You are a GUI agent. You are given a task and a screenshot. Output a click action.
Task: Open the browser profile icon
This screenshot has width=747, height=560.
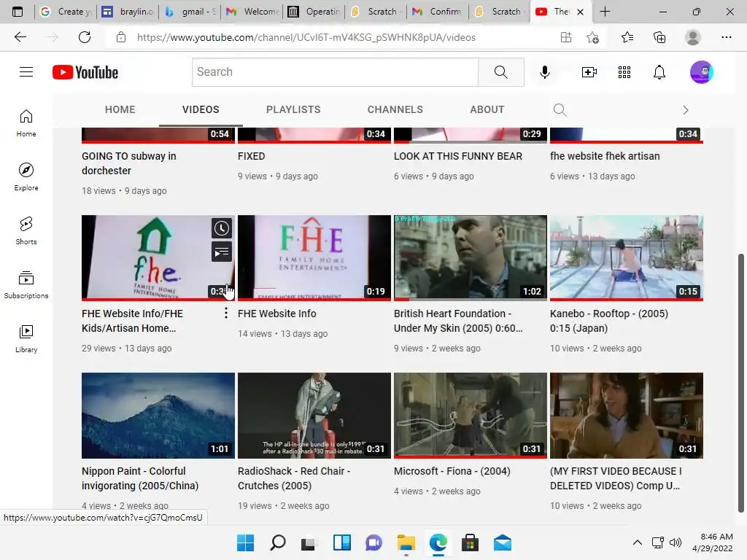(693, 37)
